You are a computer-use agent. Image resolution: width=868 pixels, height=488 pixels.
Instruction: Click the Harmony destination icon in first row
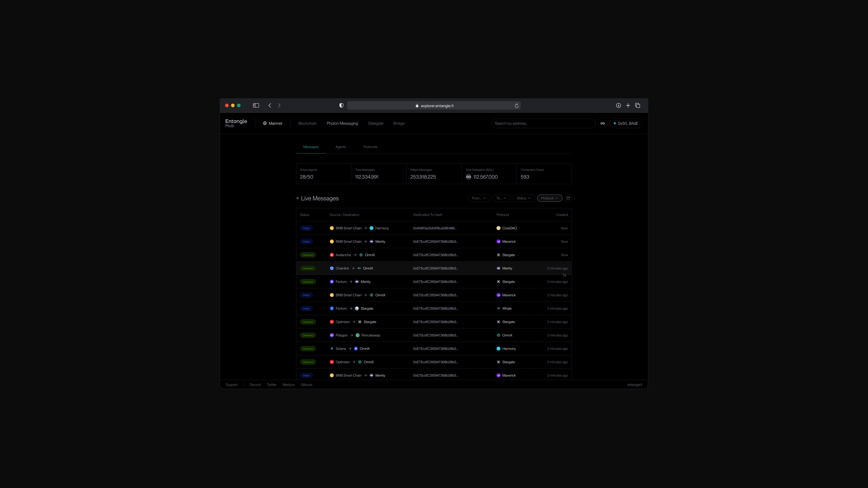click(x=371, y=228)
